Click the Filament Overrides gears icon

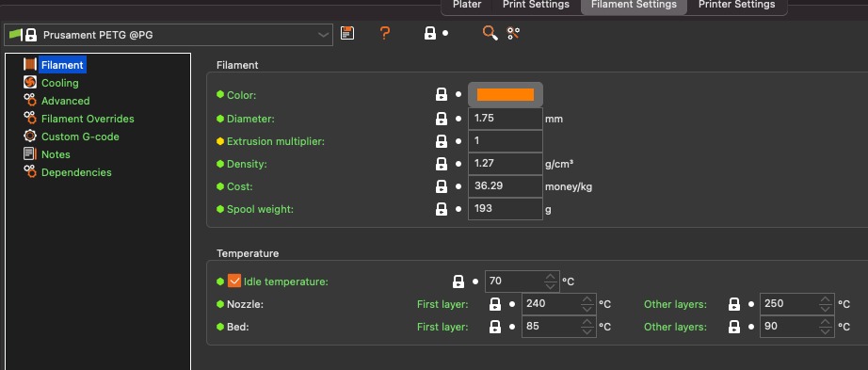point(30,118)
